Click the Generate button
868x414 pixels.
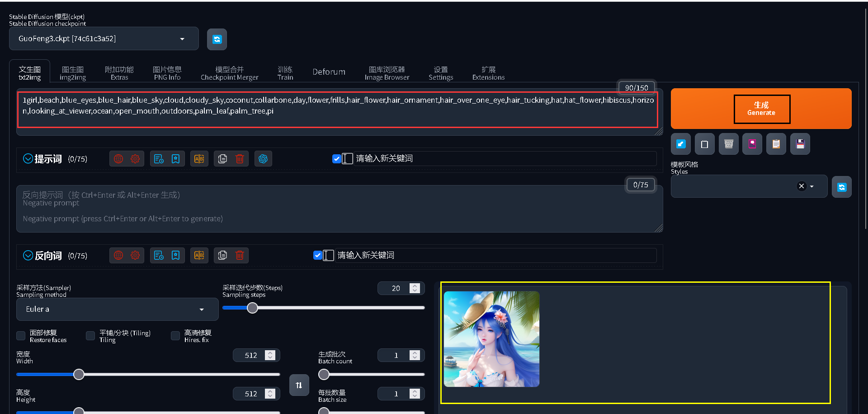point(761,109)
